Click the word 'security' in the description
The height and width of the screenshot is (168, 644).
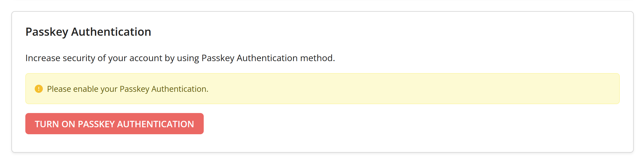click(x=79, y=58)
